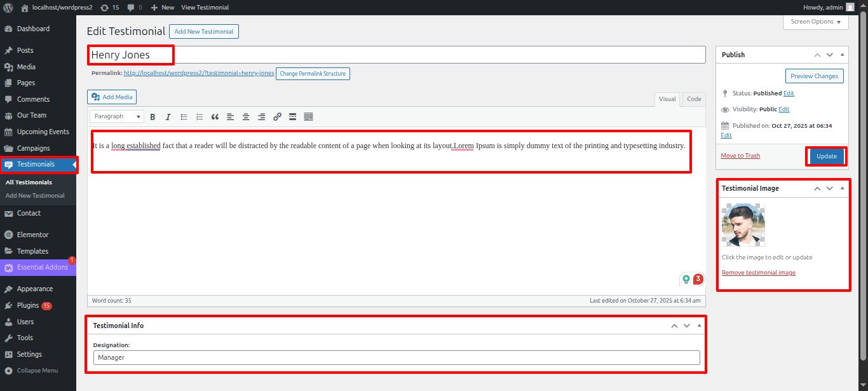This screenshot has width=868, height=391.
Task: Toggle bold formatting in the editor toolbar
Action: pyautogui.click(x=153, y=117)
